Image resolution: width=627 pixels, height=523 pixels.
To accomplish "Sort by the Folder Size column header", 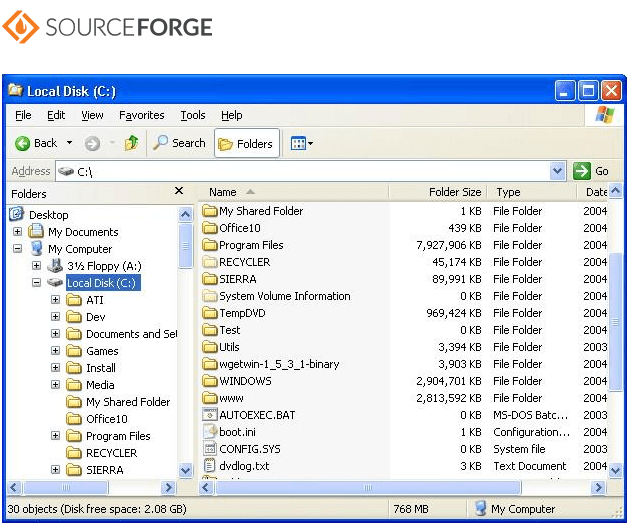I will (x=437, y=192).
